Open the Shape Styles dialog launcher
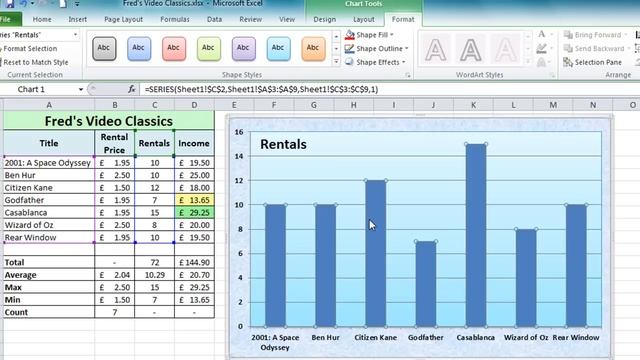This screenshot has width=640, height=360. pyautogui.click(x=407, y=75)
